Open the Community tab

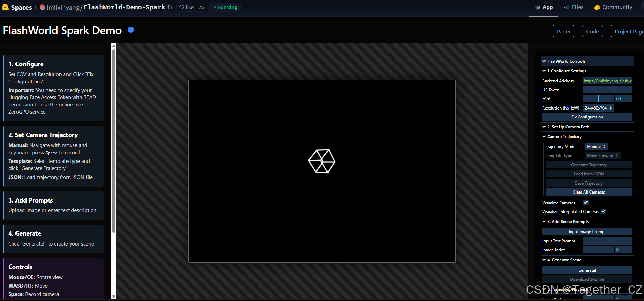613,7
